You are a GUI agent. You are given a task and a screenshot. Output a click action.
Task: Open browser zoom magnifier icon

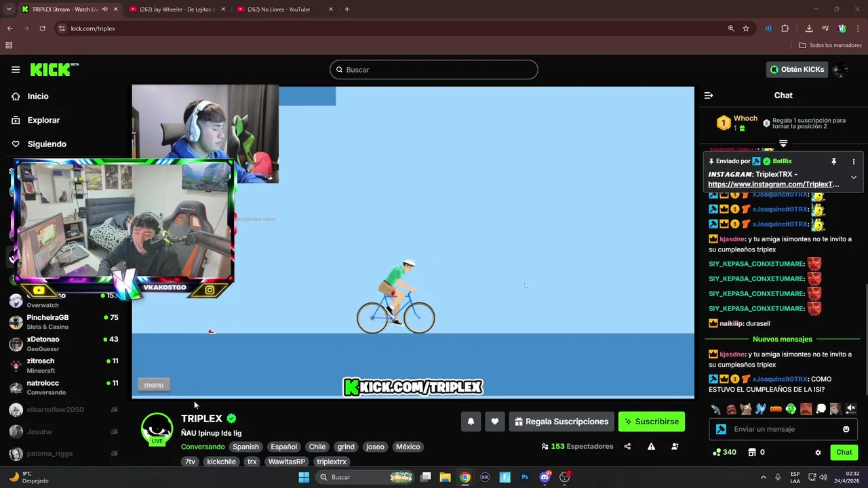coord(731,28)
